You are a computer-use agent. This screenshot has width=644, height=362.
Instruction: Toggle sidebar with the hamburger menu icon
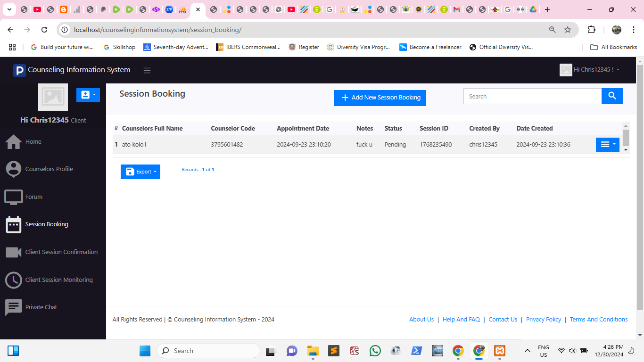pos(147,70)
